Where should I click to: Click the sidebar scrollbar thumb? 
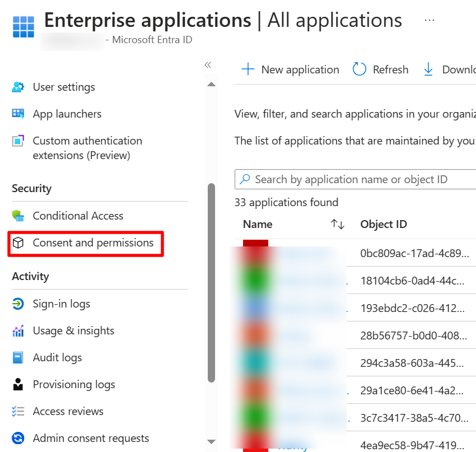click(x=211, y=283)
